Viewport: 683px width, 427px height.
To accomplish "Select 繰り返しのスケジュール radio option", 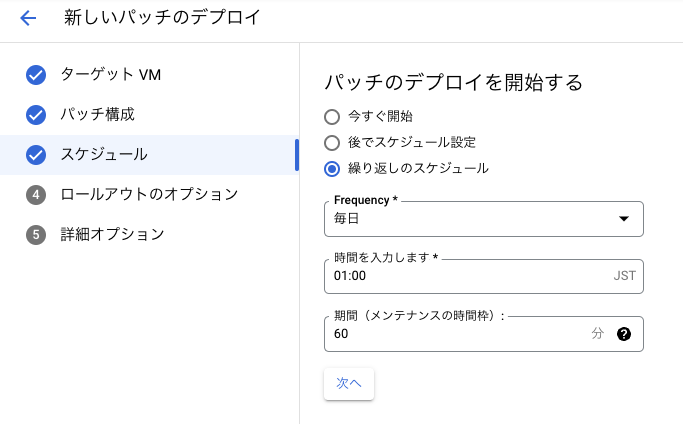I will coord(332,169).
